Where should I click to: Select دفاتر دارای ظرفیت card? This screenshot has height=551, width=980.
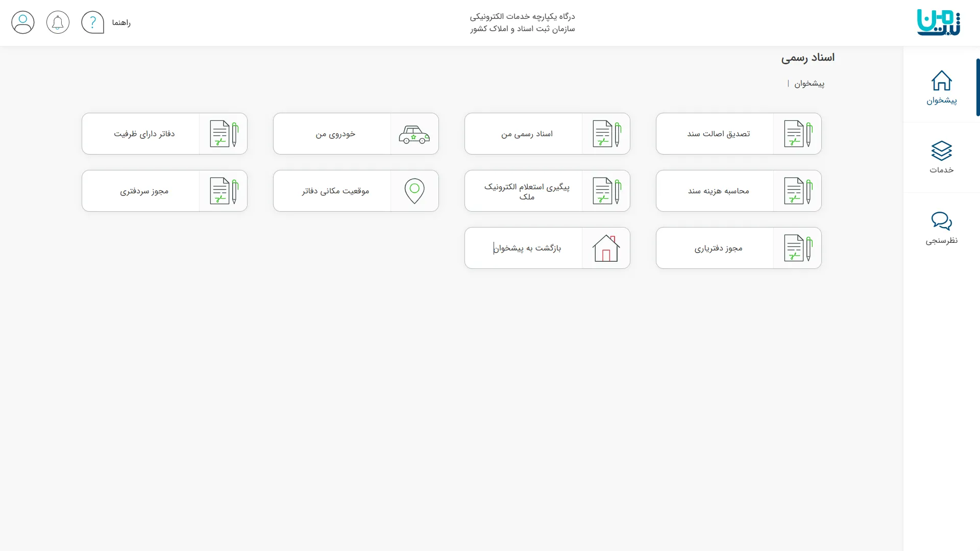tap(144, 134)
